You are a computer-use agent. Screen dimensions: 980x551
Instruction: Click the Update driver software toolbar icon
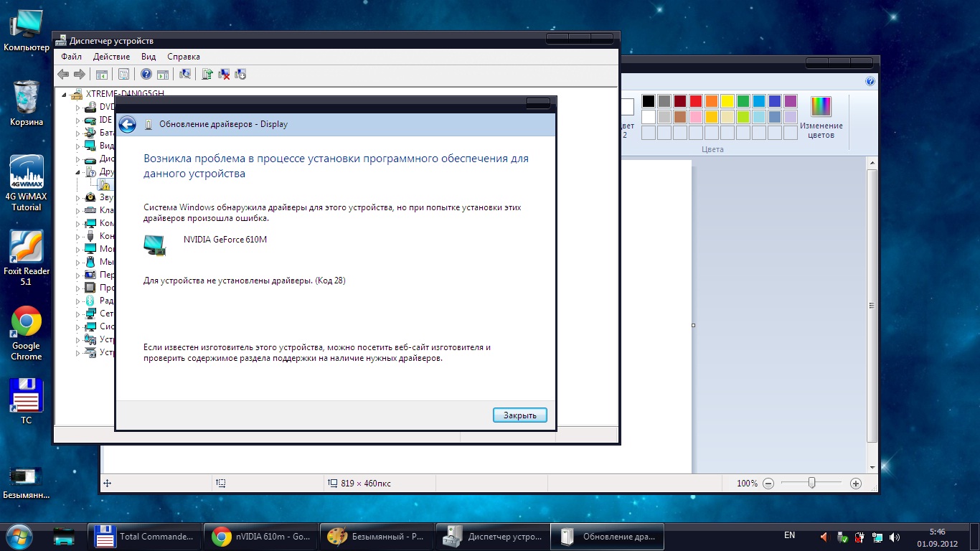point(207,74)
